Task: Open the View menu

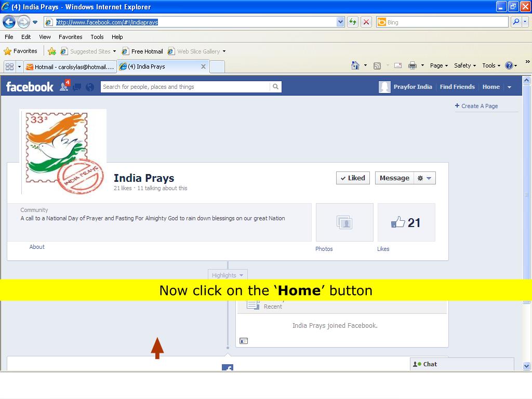Action: [x=45, y=37]
